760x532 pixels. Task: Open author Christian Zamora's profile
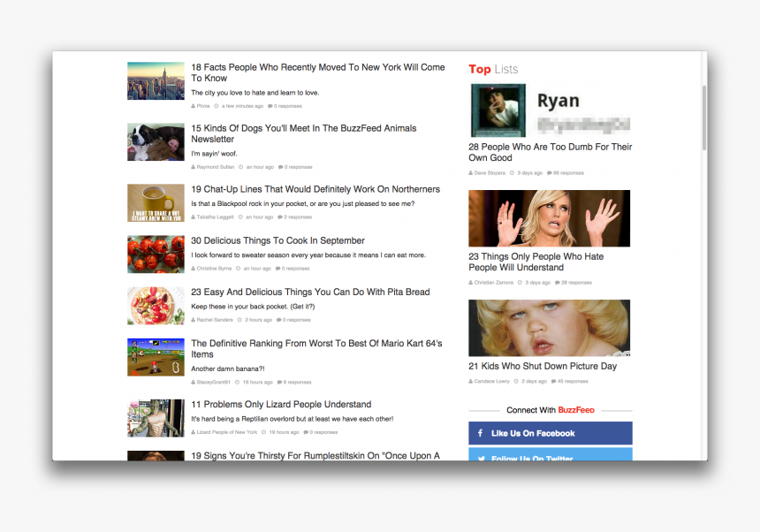tap(493, 283)
